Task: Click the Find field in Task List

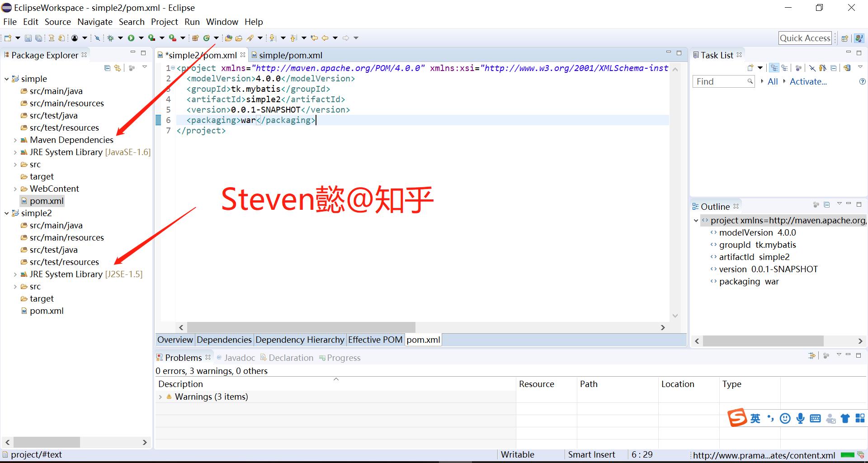Action: (719, 81)
